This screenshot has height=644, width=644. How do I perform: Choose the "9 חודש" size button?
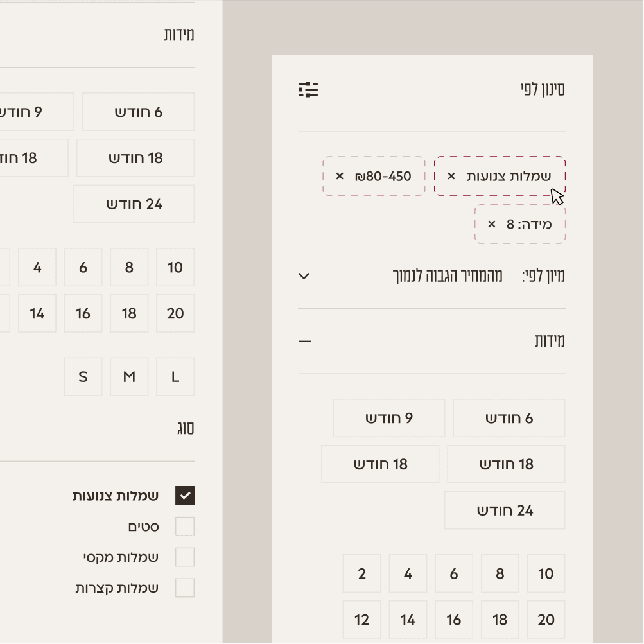[x=388, y=417]
